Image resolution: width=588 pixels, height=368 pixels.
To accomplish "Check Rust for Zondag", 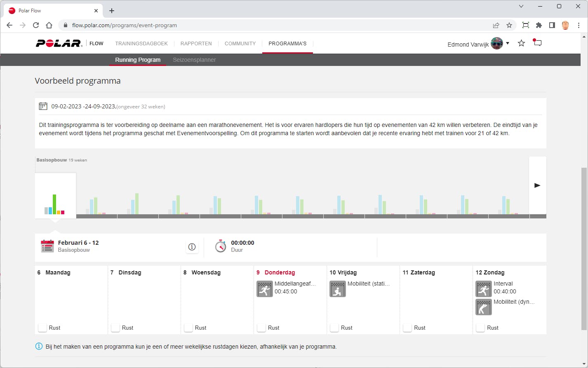I will [480, 328].
